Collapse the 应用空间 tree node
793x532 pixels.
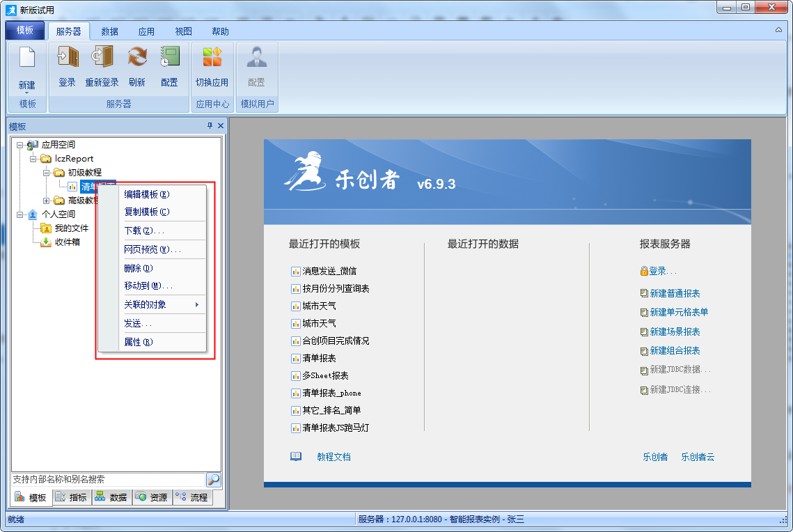click(x=20, y=145)
